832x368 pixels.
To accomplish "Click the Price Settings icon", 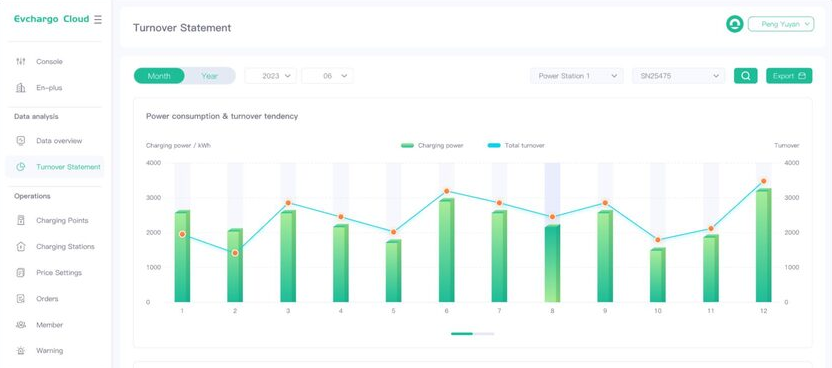I will pos(21,273).
